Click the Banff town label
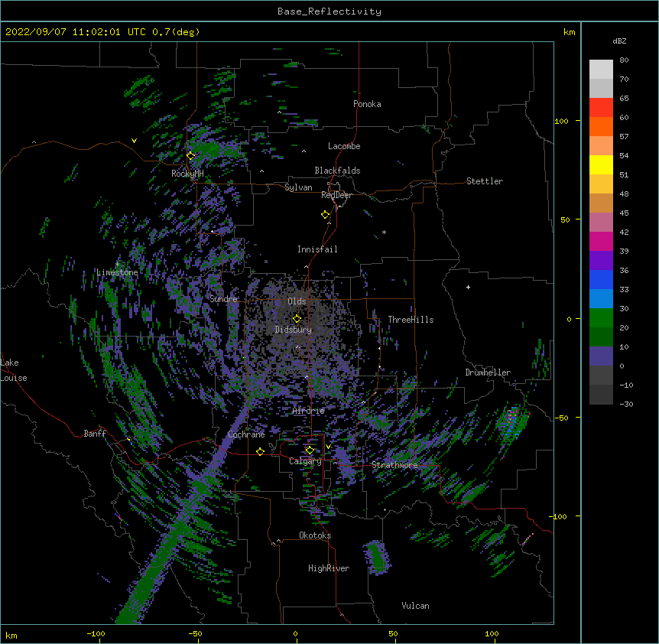Screen dimensions: 659x644 [x=95, y=434]
